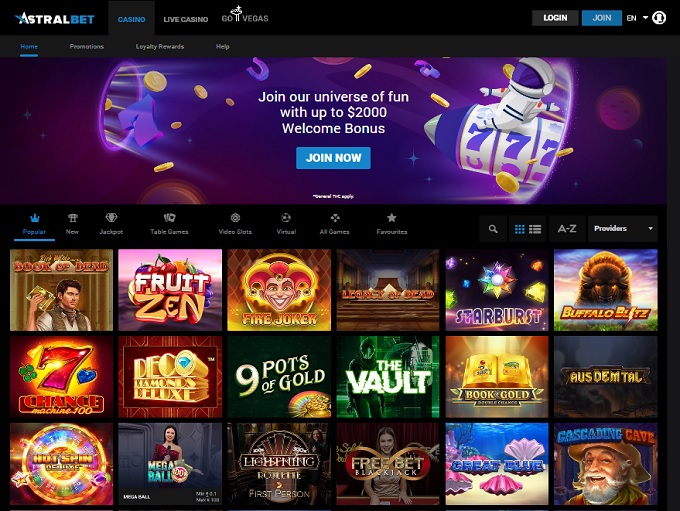Viewport: 680px width, 511px height.
Task: Show Favourites star category
Action: point(392,224)
